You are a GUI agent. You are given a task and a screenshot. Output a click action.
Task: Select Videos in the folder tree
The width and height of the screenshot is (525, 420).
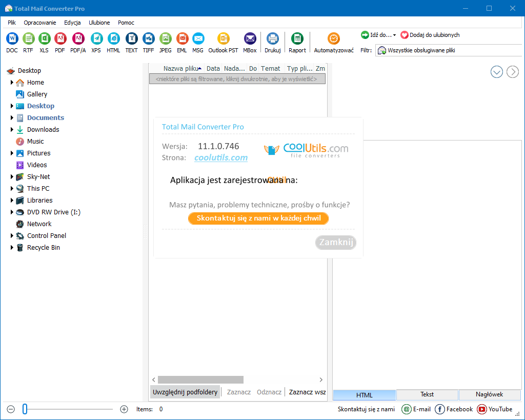tap(37, 165)
